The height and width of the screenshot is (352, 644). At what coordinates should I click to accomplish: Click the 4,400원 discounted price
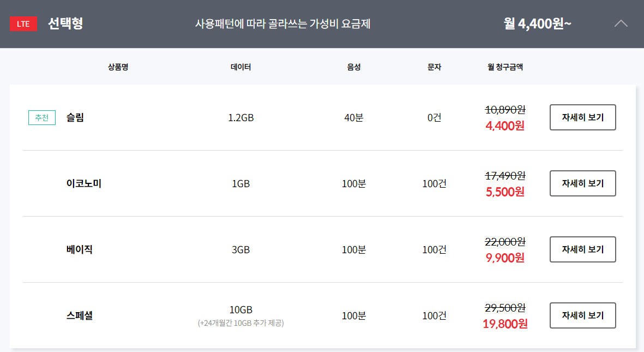[x=505, y=126]
